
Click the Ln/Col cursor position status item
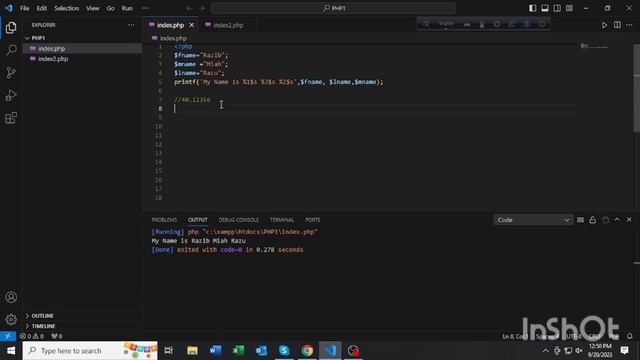[515, 336]
